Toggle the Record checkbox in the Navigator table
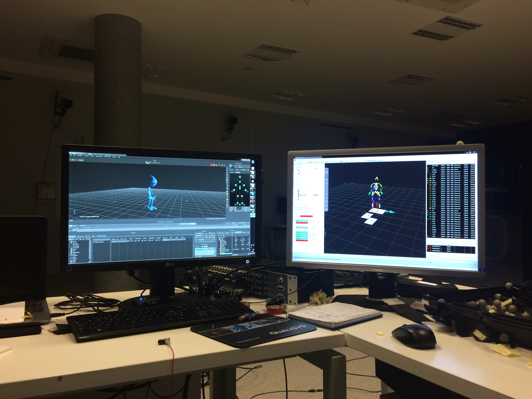 tap(129, 241)
